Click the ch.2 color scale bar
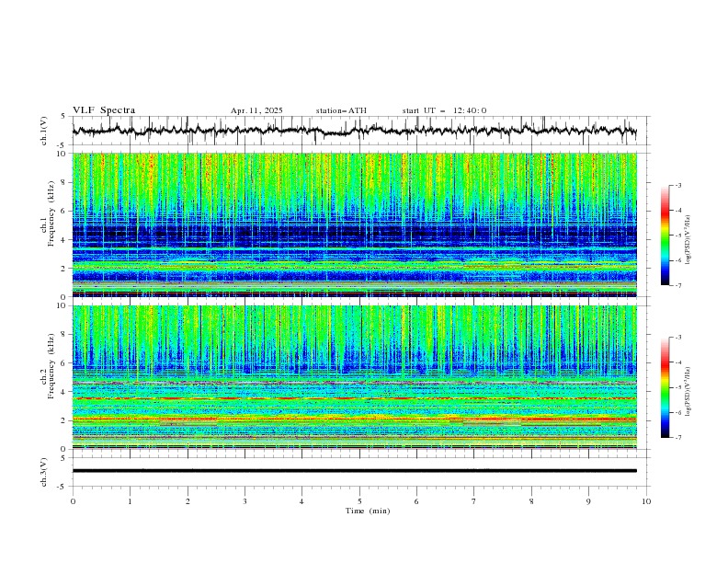Image resolution: width=728 pixels, height=563 pixels. (665, 387)
